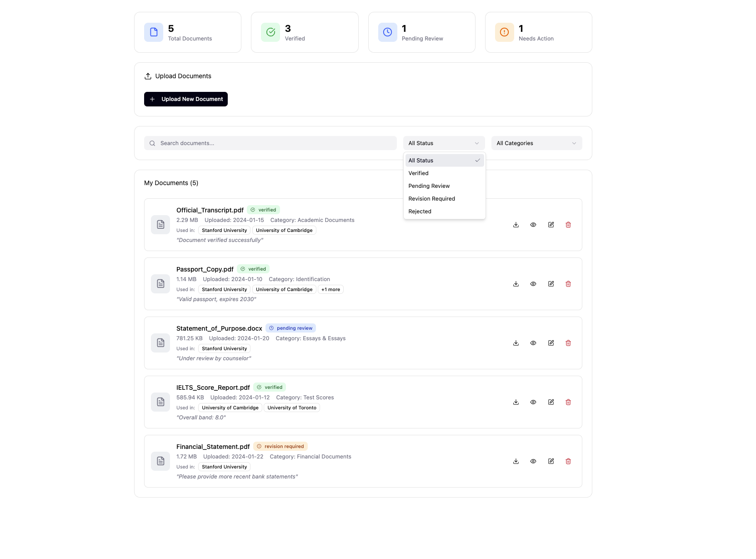View Statement_of_Purpose.docx using the eye icon
The image size is (756, 559).
tap(533, 343)
